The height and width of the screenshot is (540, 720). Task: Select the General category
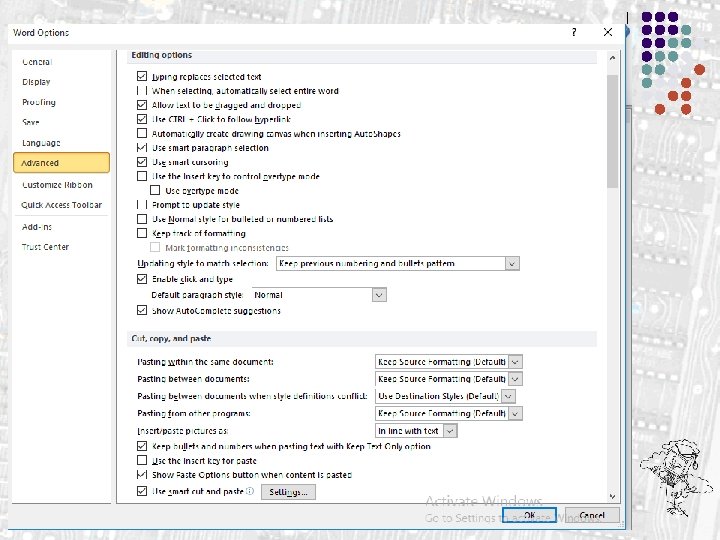(x=62, y=62)
